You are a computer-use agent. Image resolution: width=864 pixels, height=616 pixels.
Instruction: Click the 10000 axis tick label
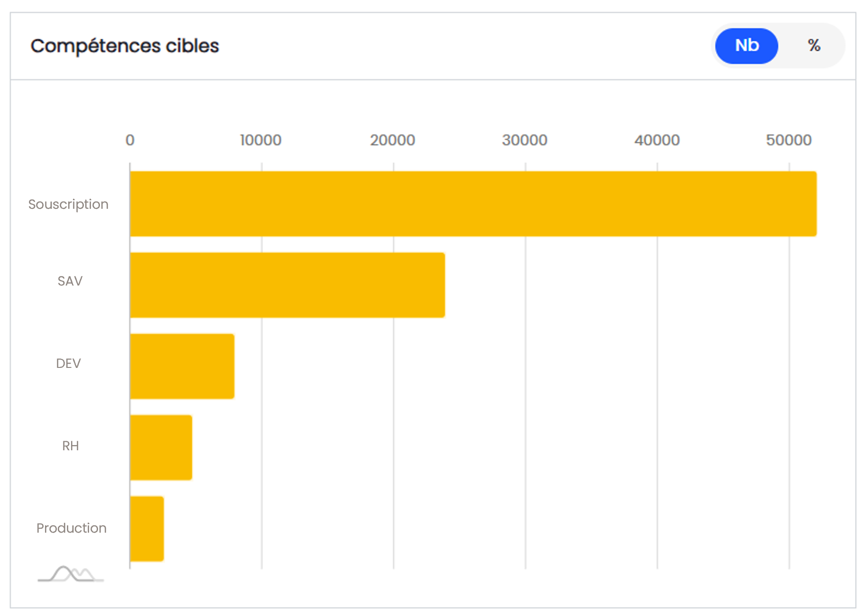point(261,140)
